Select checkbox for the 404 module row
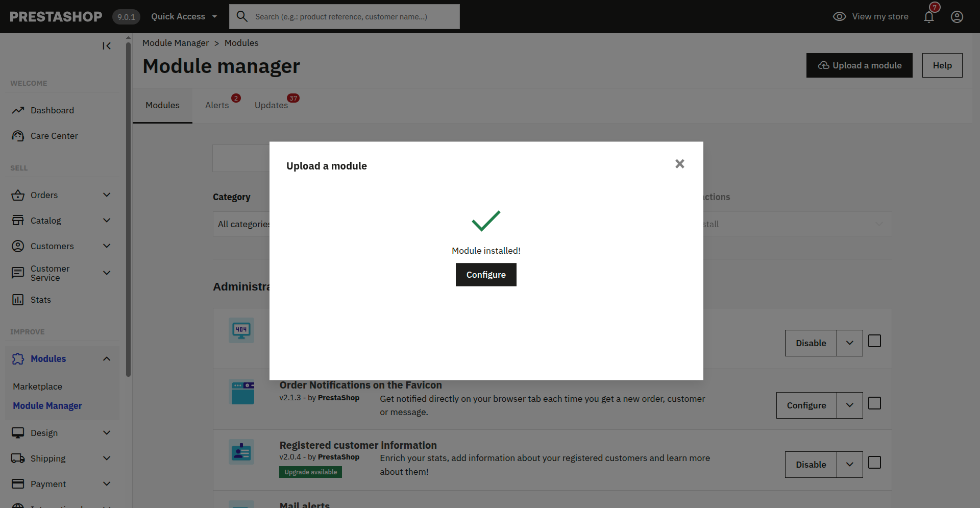Image resolution: width=980 pixels, height=508 pixels. click(x=875, y=341)
